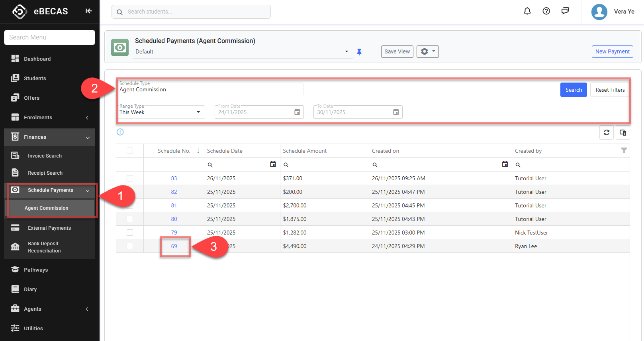Screen dimensions: 644x341
Task: Tick the checkbox for schedule 83
Action: pyautogui.click(x=130, y=178)
